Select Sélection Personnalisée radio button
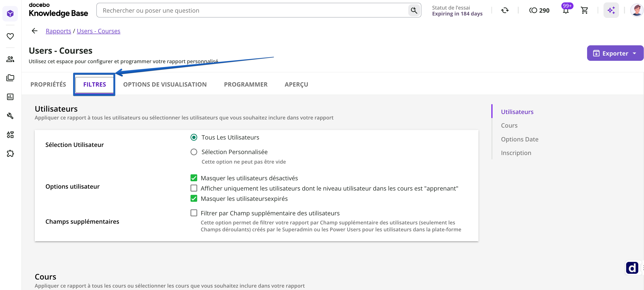The width and height of the screenshot is (644, 290). coord(194,152)
